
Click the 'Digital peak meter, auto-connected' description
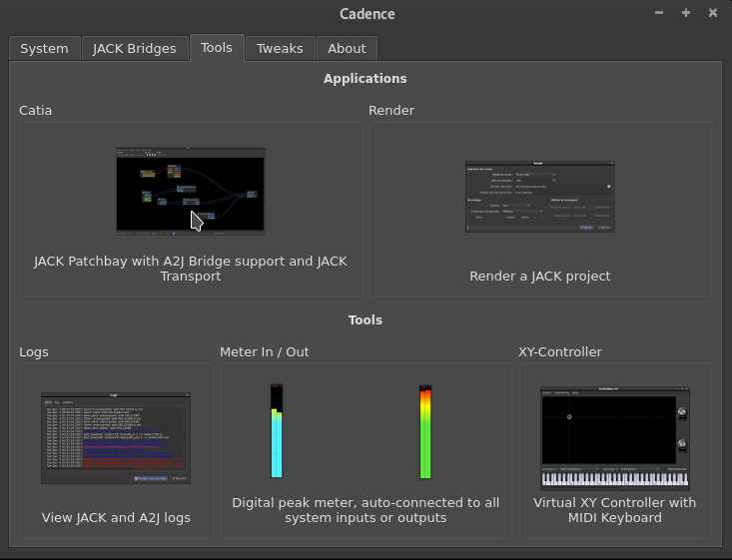(x=366, y=510)
